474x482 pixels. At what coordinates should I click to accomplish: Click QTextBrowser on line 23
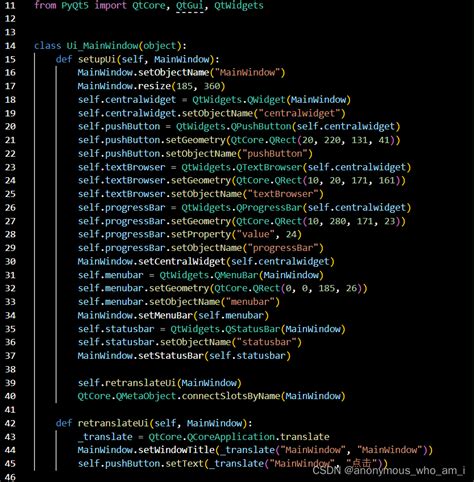pyautogui.click(x=269, y=167)
